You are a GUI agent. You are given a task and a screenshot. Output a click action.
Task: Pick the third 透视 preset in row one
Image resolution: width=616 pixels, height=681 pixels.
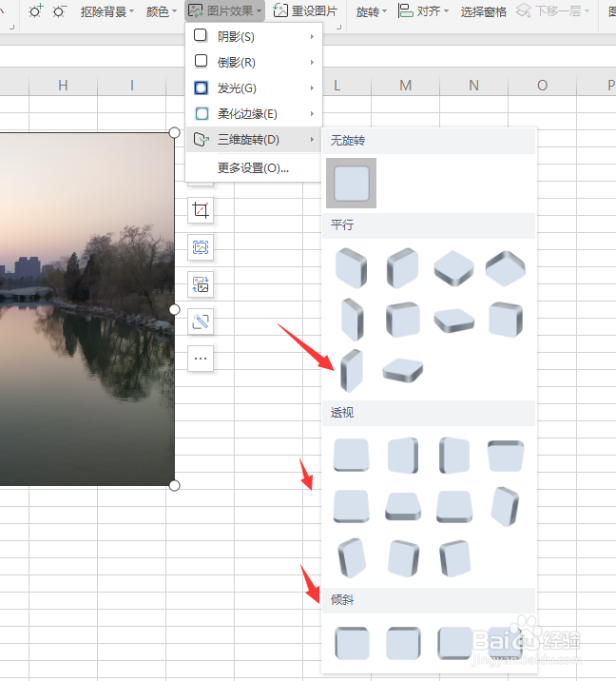(x=454, y=456)
